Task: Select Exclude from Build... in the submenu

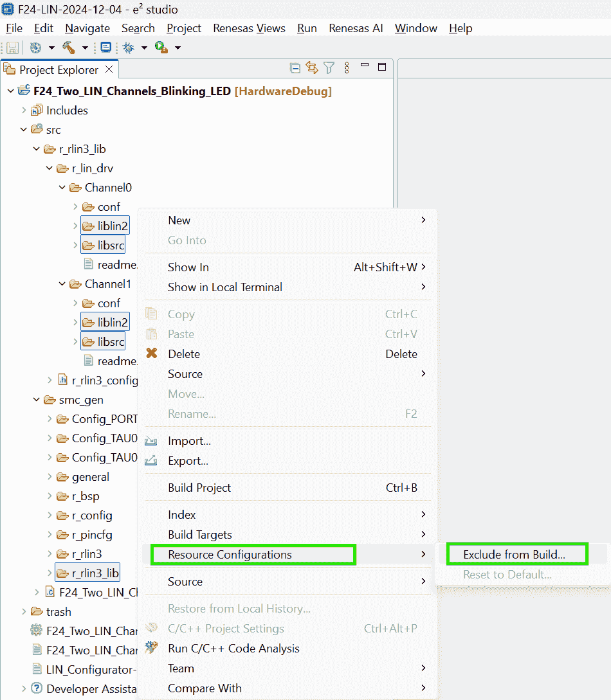Action: pyautogui.click(x=514, y=555)
